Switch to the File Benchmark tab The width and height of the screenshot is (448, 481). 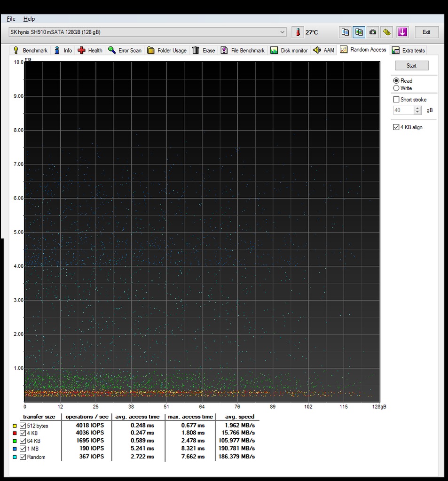243,50
